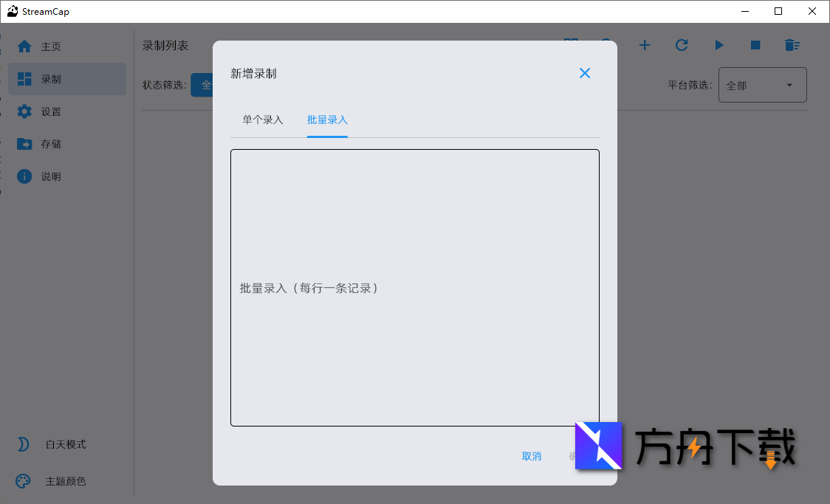Clear recordings with the trash icon
The image size is (830, 504).
click(x=792, y=45)
